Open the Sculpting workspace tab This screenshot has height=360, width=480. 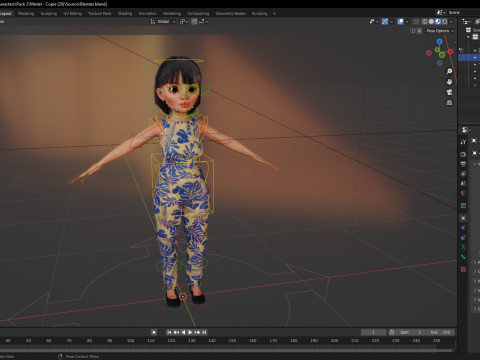[49, 13]
